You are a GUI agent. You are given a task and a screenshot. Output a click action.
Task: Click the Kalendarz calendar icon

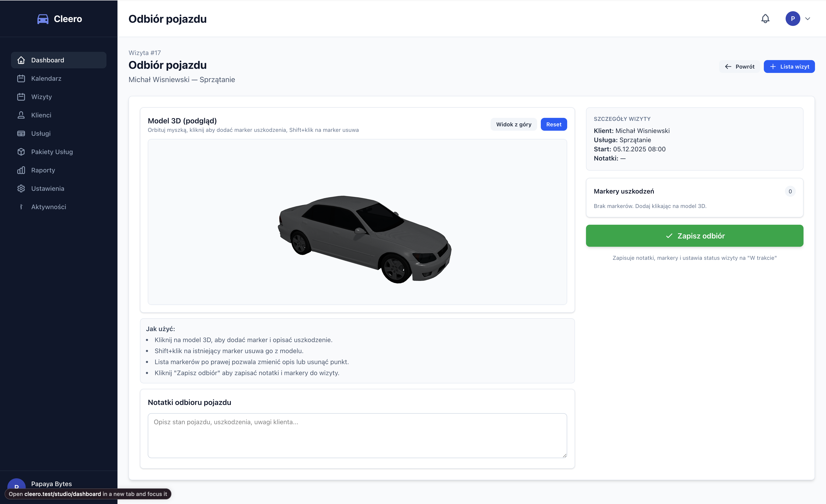pos(21,78)
